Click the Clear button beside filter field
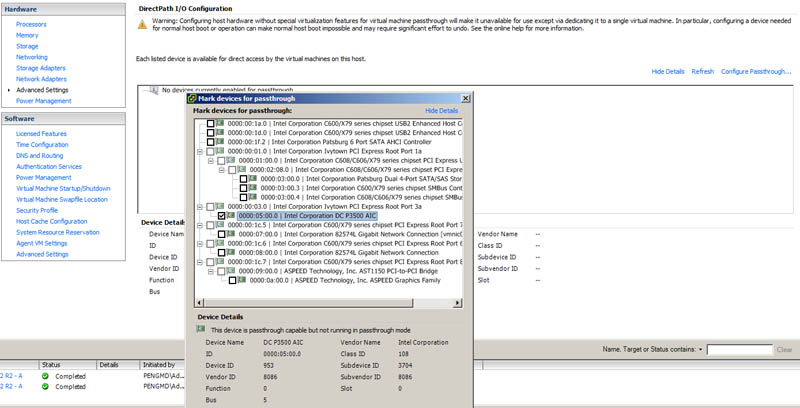The height and width of the screenshot is (408, 800). pos(784,350)
